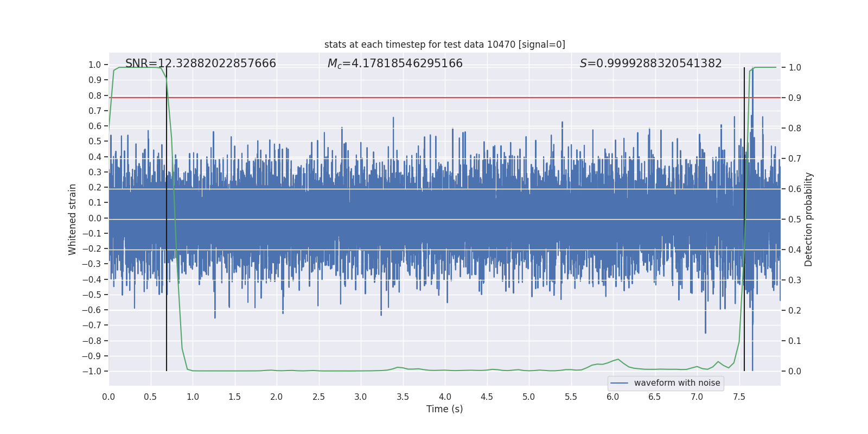The width and height of the screenshot is (868, 434).
Task: Select the 'waveform with noise' legend entry
Action: (x=676, y=383)
